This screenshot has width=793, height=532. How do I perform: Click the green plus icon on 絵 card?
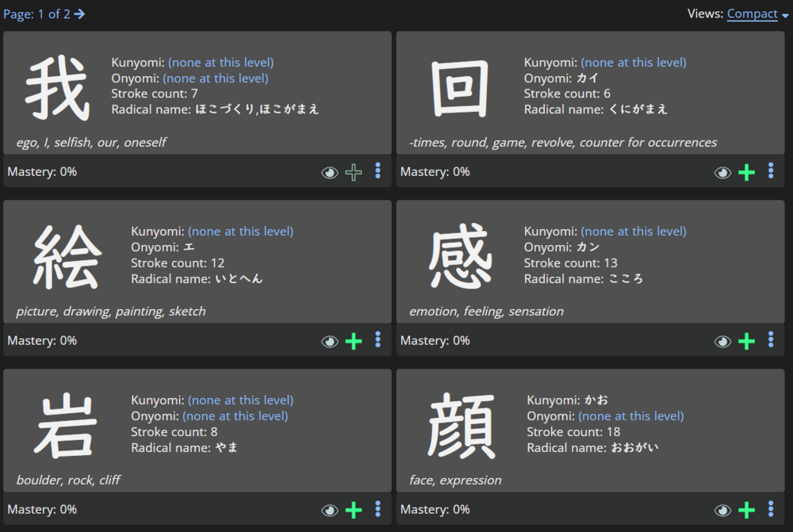[354, 341]
